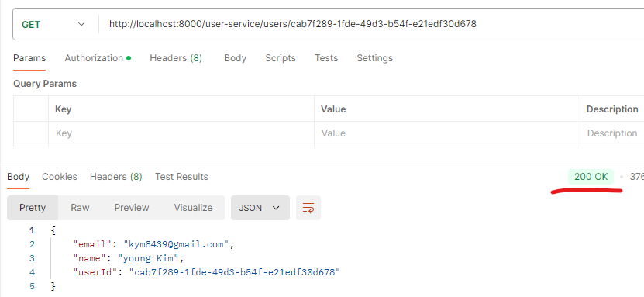The height and width of the screenshot is (297, 644).
Task: Click the "userId" key in response
Action: click(x=95, y=272)
